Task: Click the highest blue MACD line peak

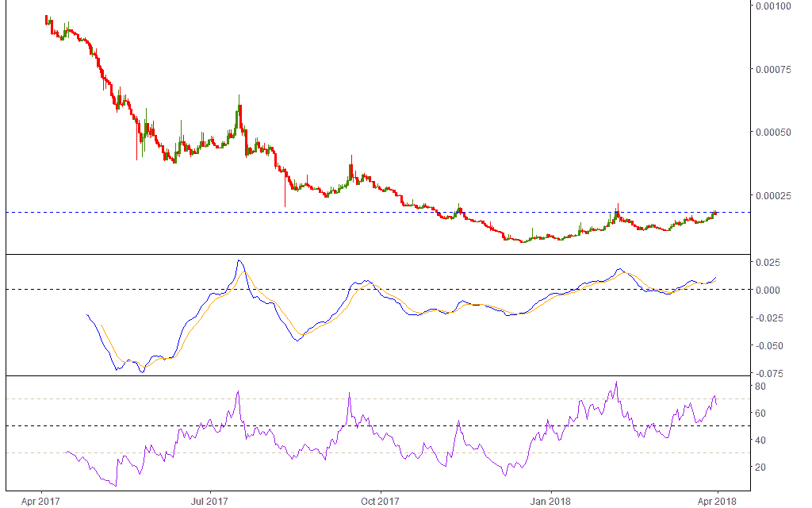Action: [x=239, y=260]
